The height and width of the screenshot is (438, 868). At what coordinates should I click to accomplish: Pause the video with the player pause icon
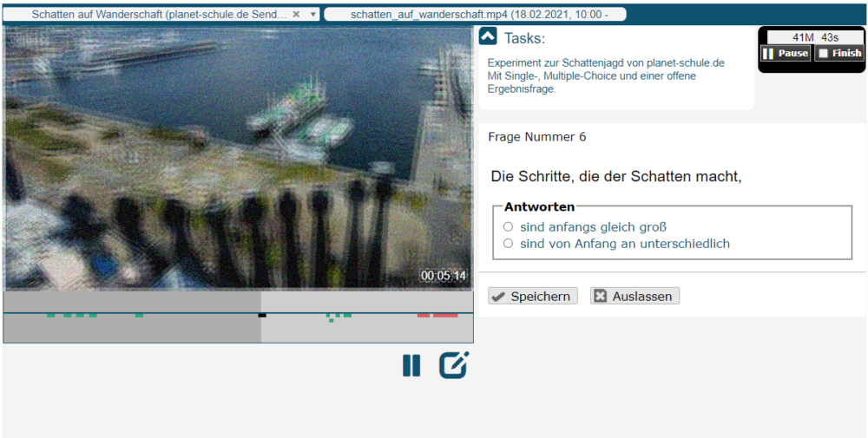(x=411, y=365)
